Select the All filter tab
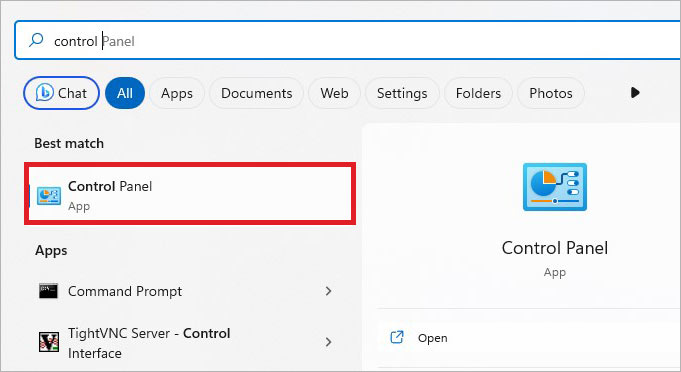 pos(125,93)
